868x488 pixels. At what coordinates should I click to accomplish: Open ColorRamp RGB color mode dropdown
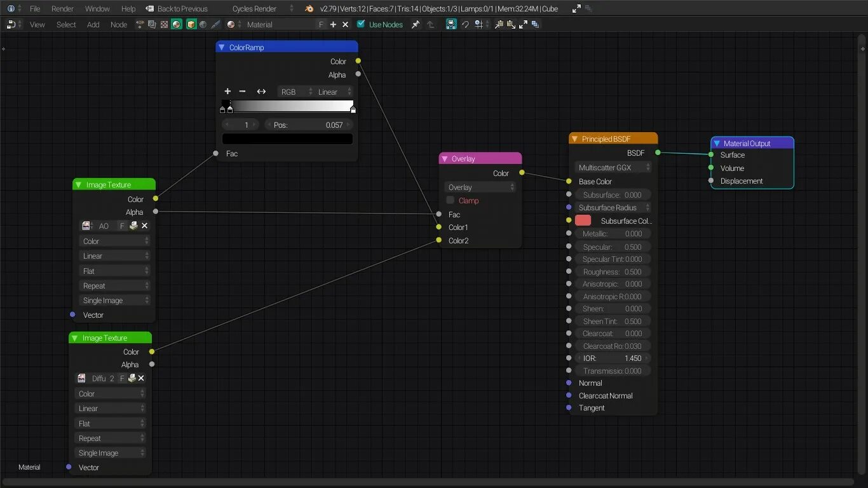(295, 91)
